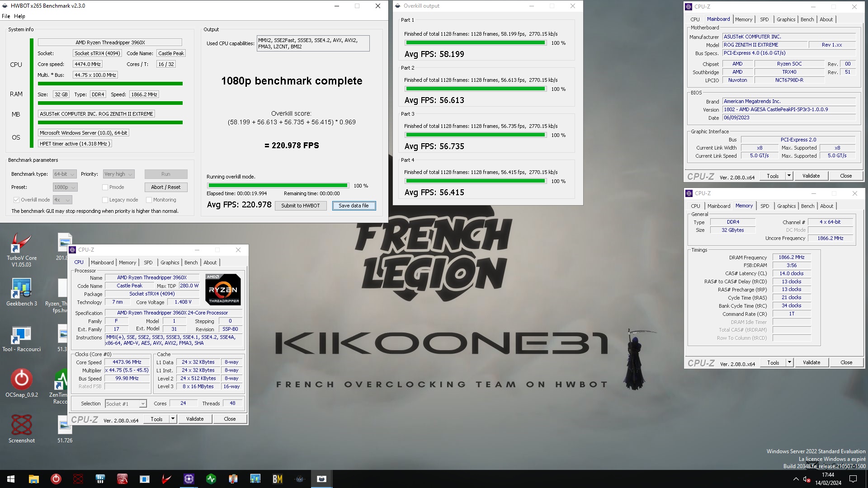The height and width of the screenshot is (488, 868).
Task: Open the Geekbench 3 desktop shortcut
Action: 21,291
